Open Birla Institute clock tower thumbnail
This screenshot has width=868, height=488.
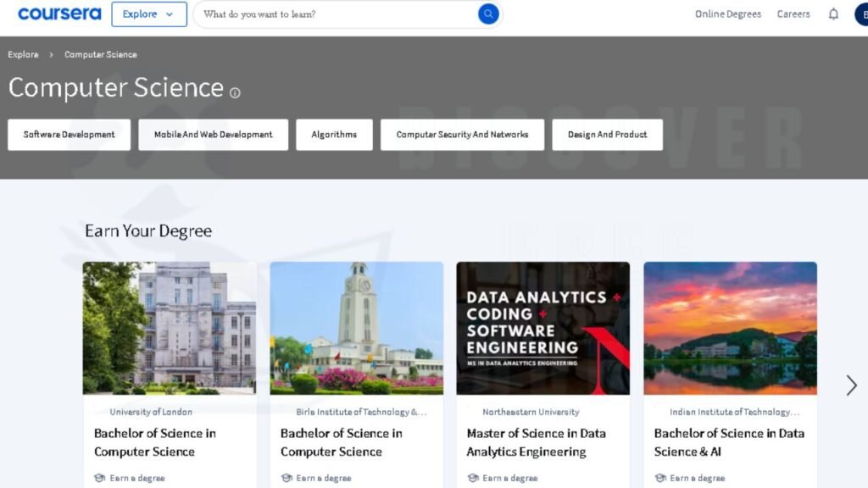click(357, 328)
